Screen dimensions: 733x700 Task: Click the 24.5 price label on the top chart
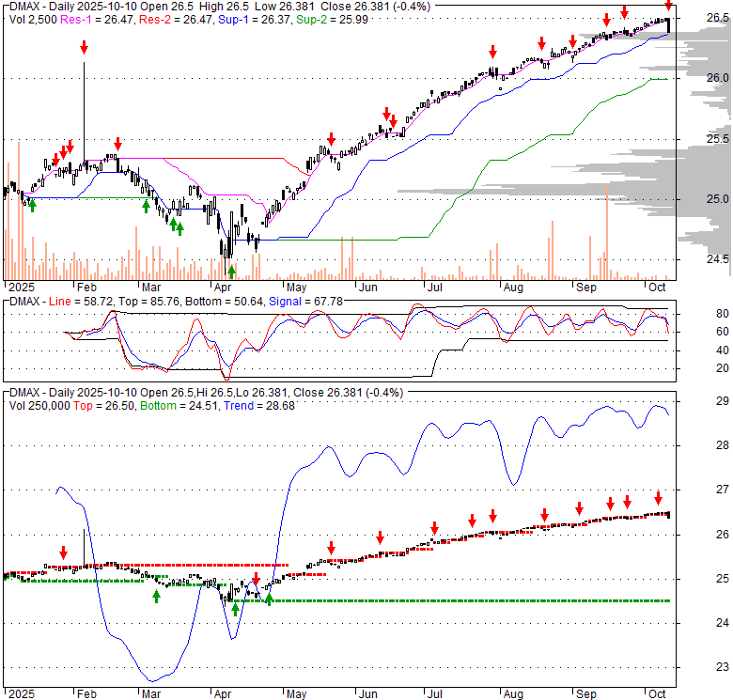[x=718, y=259]
